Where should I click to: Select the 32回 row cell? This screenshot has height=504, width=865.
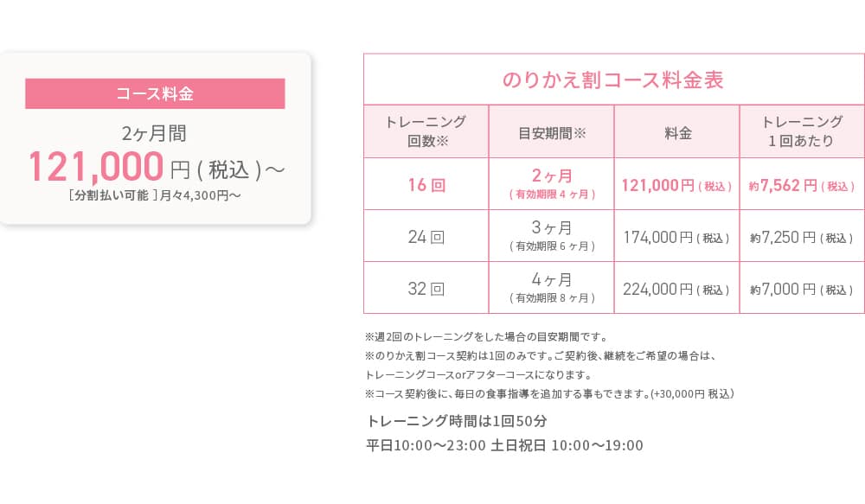[426, 289]
